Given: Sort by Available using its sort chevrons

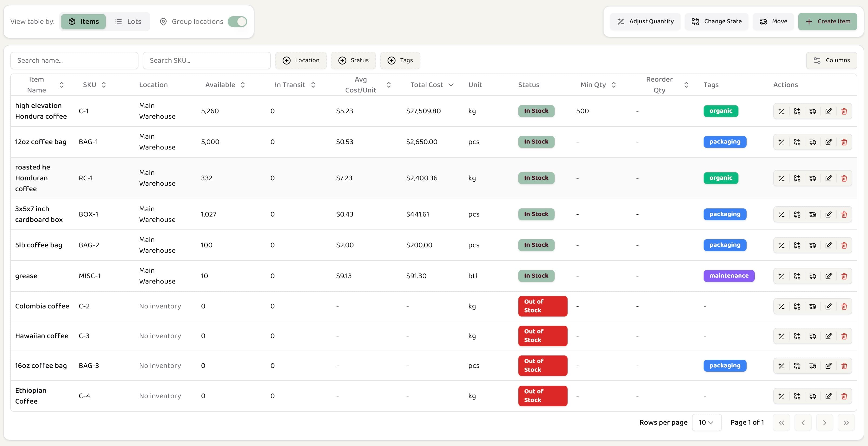Looking at the screenshot, I should [x=243, y=85].
